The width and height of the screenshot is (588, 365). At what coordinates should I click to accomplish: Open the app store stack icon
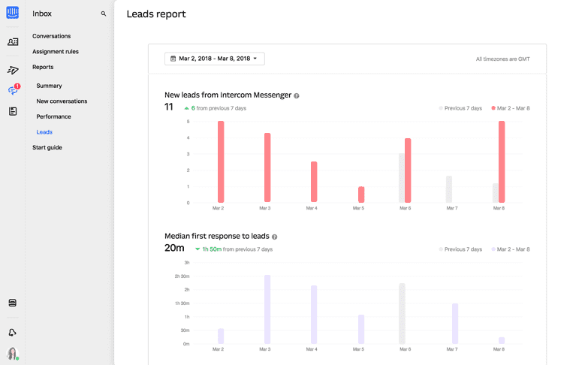pos(13,303)
